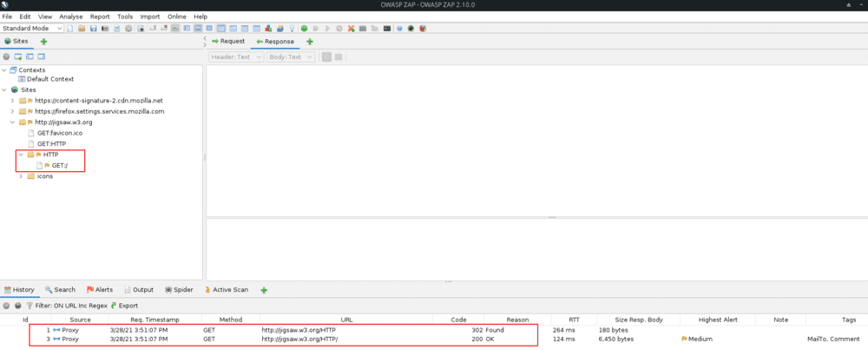Screen dimensions: 868x350
Task: Click the green plus next to Active Scan
Action: 264,289
